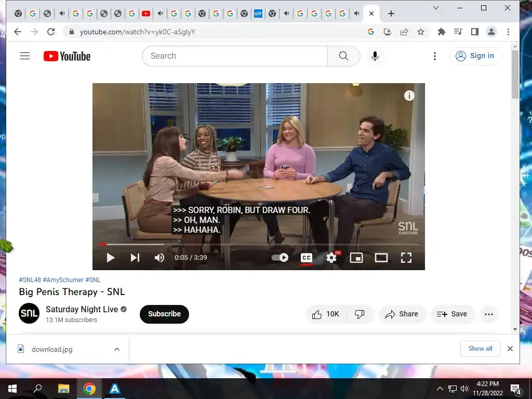Open a new Chrome tab
Image resolution: width=532 pixels, height=399 pixels.
391,14
